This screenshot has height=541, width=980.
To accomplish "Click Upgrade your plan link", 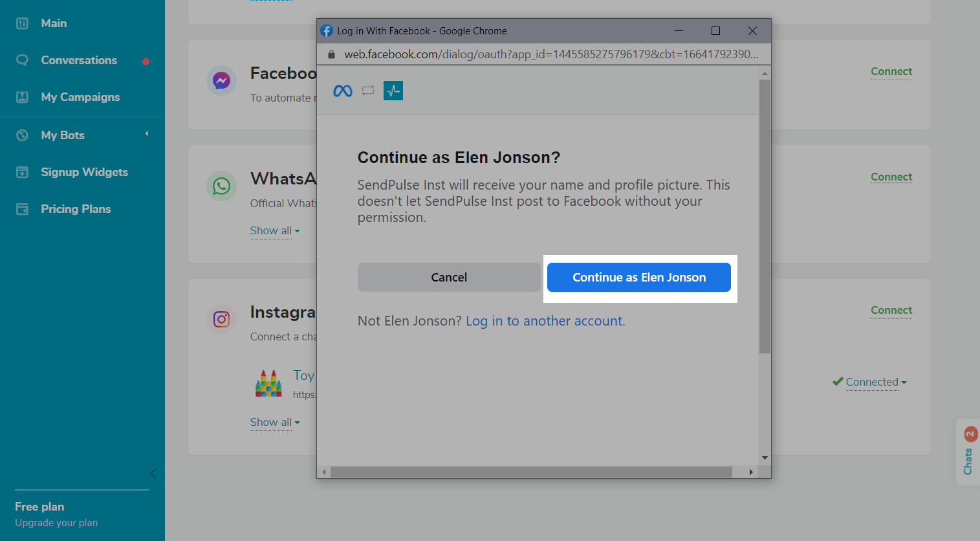I will tap(56, 523).
